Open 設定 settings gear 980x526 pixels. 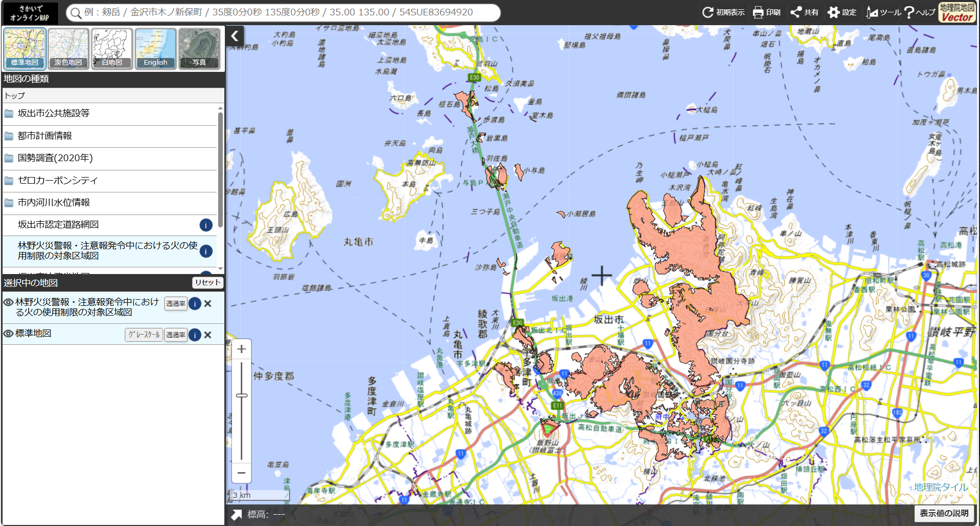pyautogui.click(x=833, y=12)
